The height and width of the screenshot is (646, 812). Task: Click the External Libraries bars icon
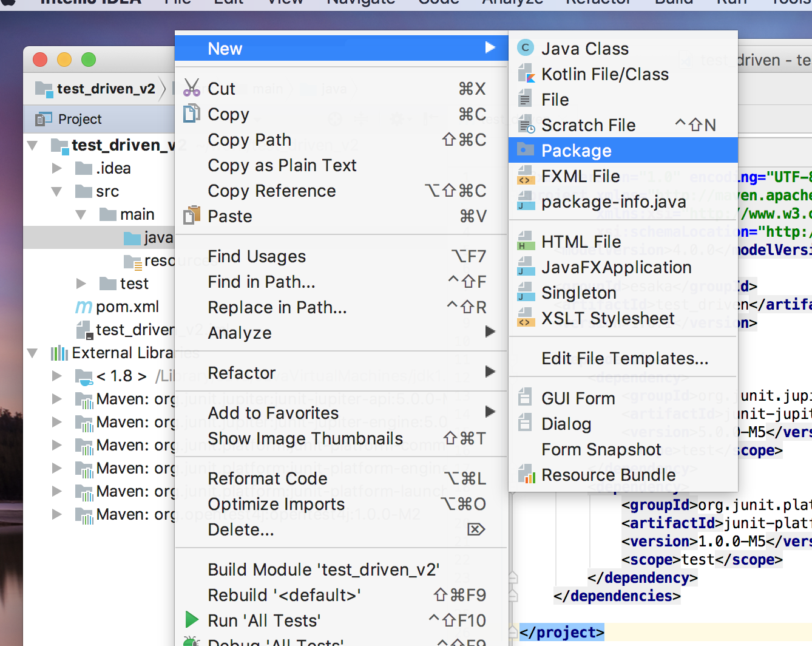tap(59, 353)
